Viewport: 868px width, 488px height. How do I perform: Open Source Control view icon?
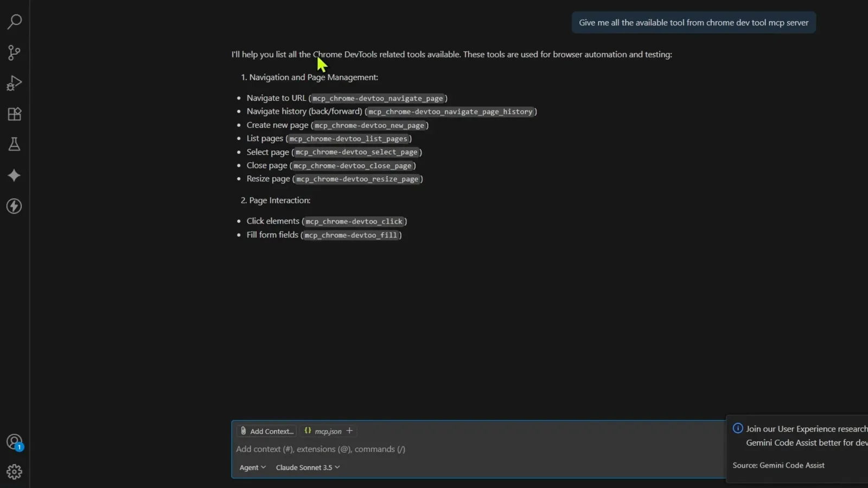(x=15, y=53)
